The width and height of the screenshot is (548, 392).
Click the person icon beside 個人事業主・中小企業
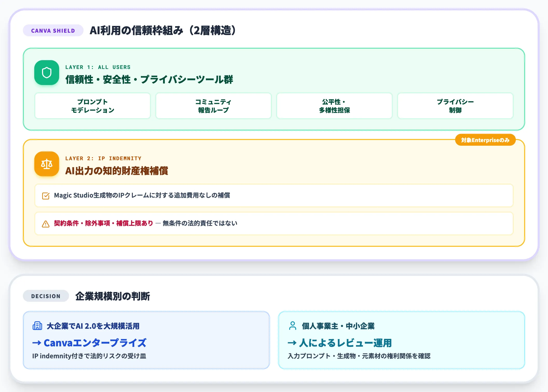tap(292, 326)
